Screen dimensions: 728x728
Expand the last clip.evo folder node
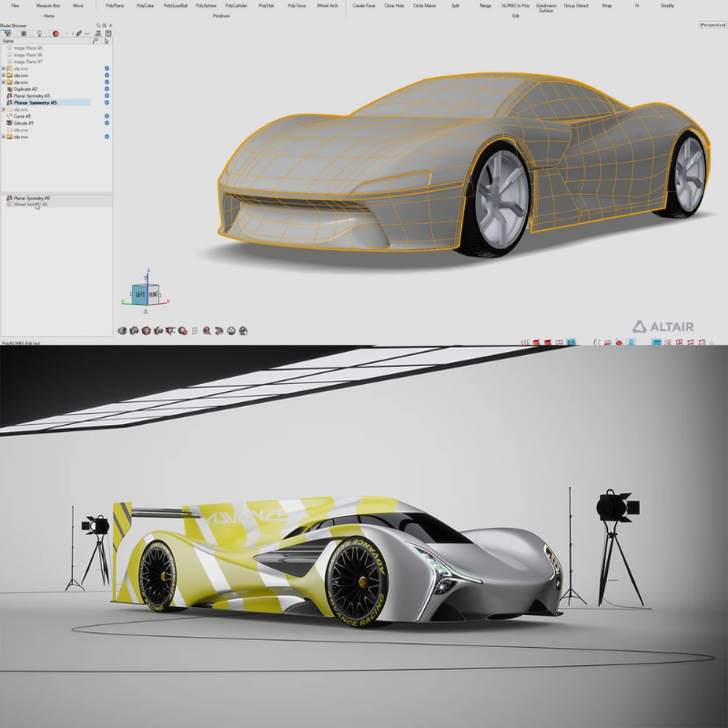click(x=4, y=136)
